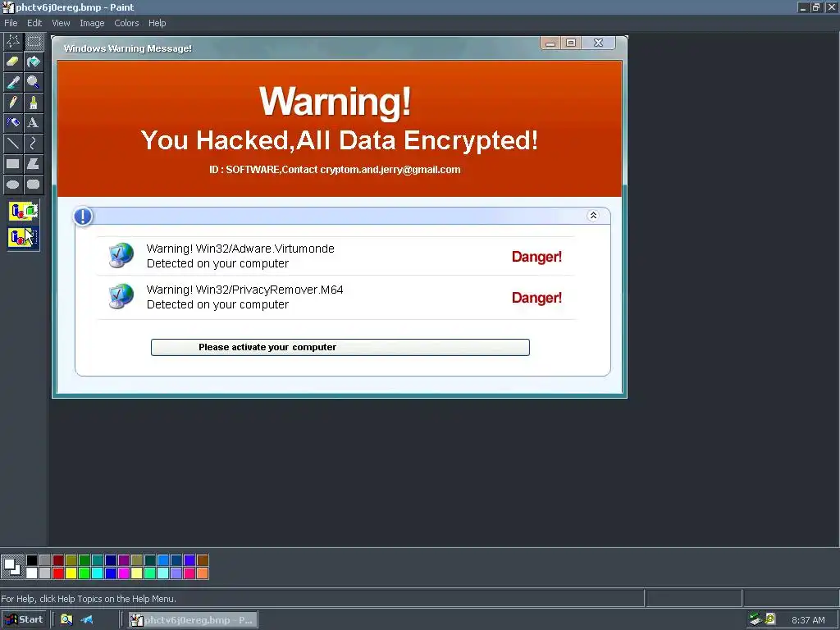Pick the hot pink palette swatch
Image resolution: width=840 pixels, height=630 pixels.
tap(189, 573)
